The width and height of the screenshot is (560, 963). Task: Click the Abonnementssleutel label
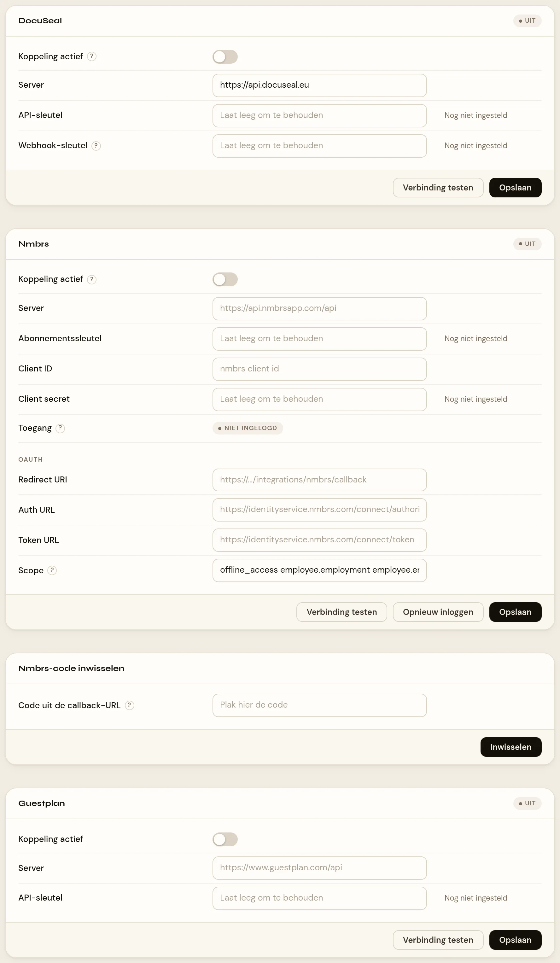[60, 338]
